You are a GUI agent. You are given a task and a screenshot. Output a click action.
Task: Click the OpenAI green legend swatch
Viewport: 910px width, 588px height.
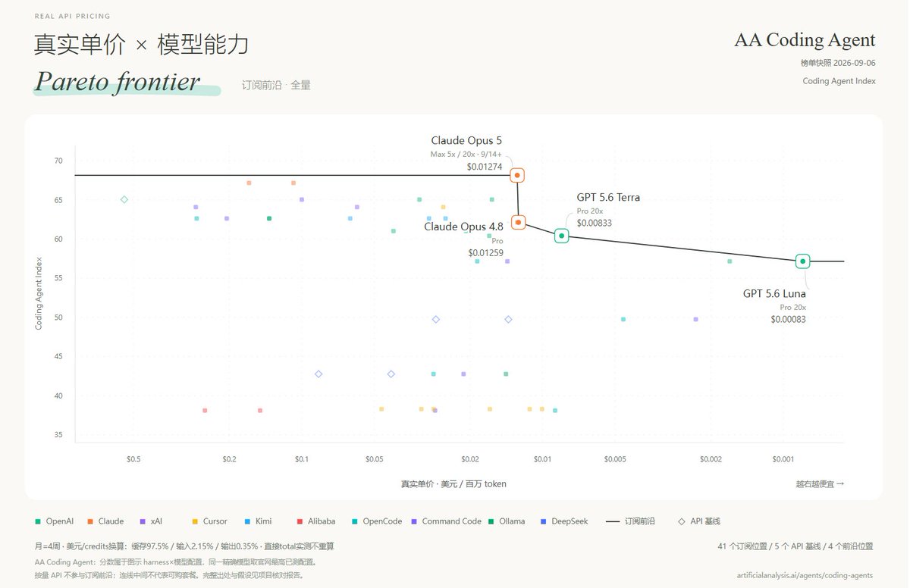tap(38, 521)
